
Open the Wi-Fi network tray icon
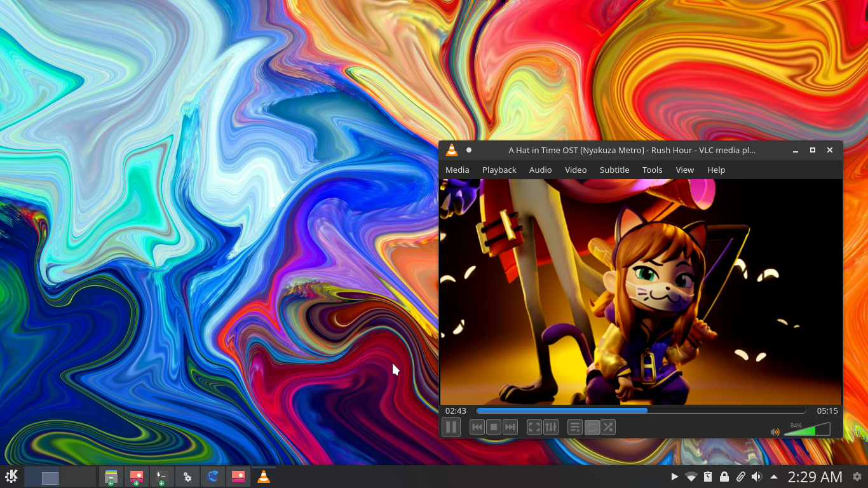coord(691,477)
